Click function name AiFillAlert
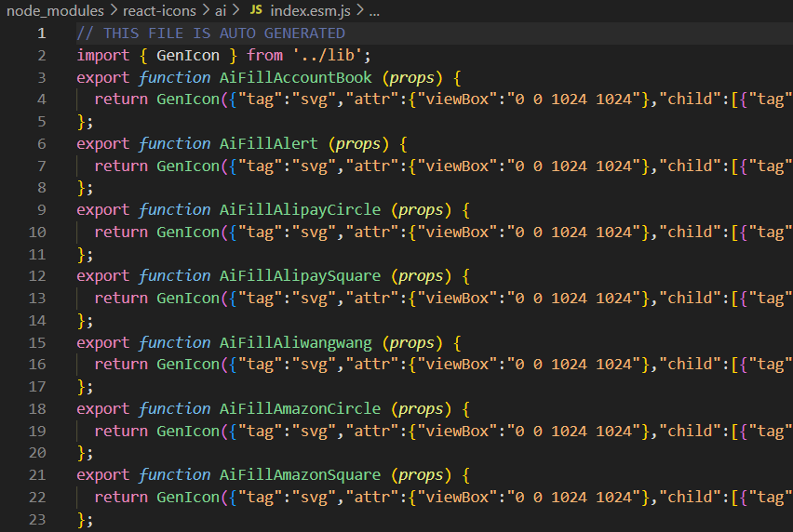The height and width of the screenshot is (532, 793). pos(269,143)
